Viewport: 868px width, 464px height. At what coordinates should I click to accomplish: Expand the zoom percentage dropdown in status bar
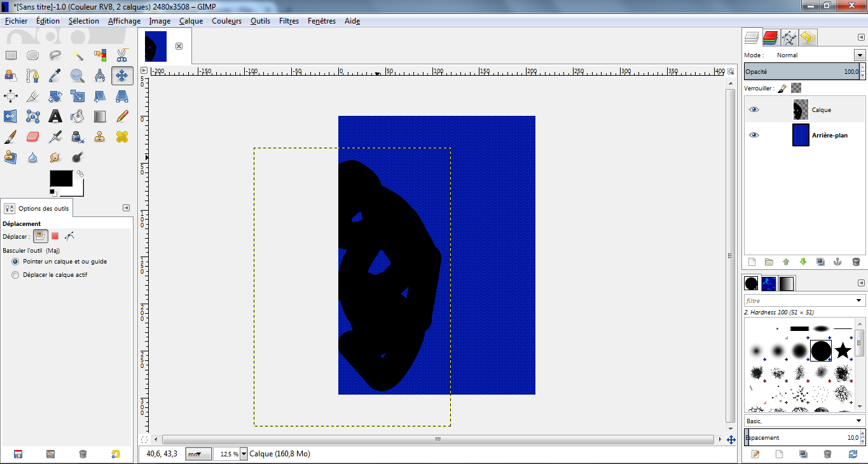(x=244, y=454)
